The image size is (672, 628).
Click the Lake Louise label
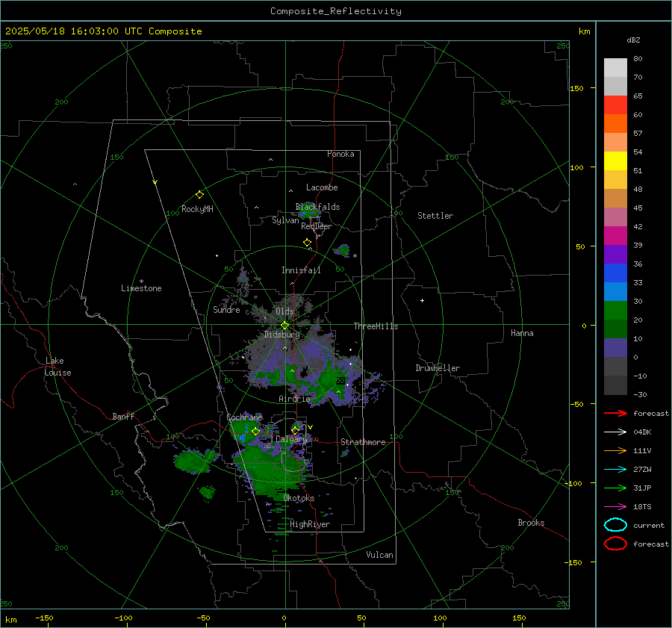pos(57,367)
